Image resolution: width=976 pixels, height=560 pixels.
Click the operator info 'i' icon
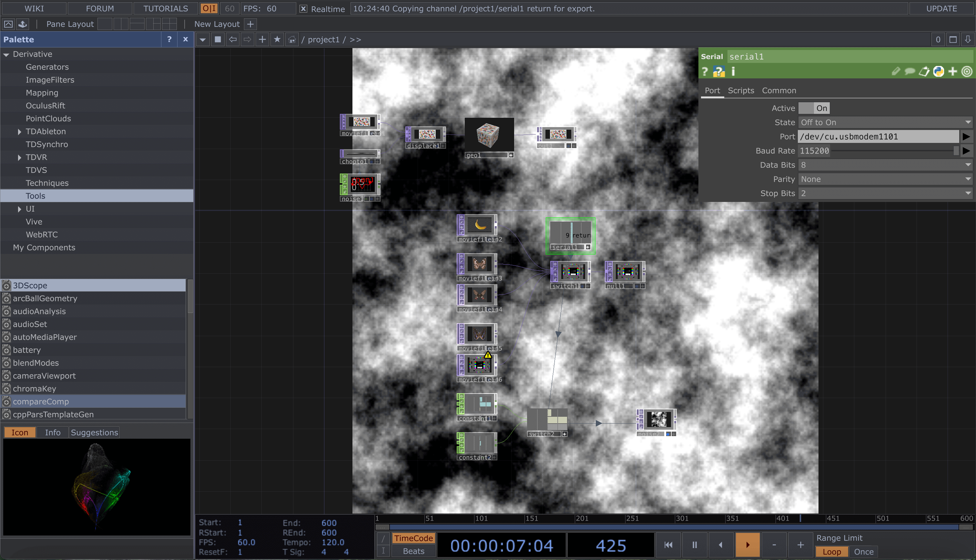pos(733,72)
